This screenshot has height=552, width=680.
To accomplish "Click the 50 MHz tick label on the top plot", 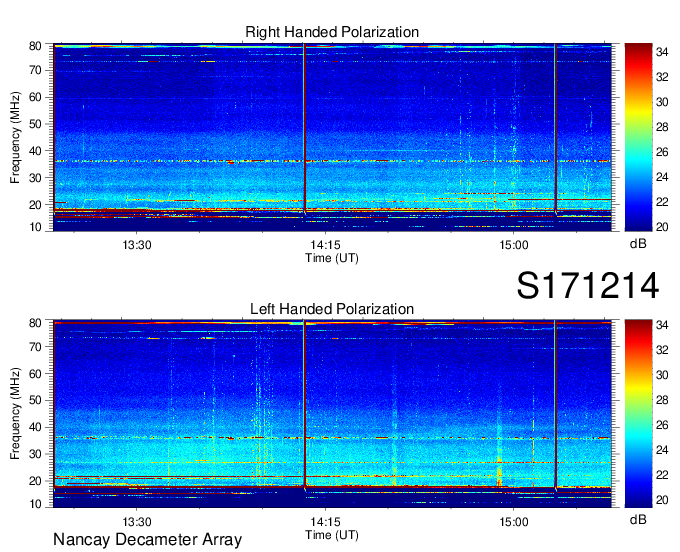I will [x=35, y=124].
